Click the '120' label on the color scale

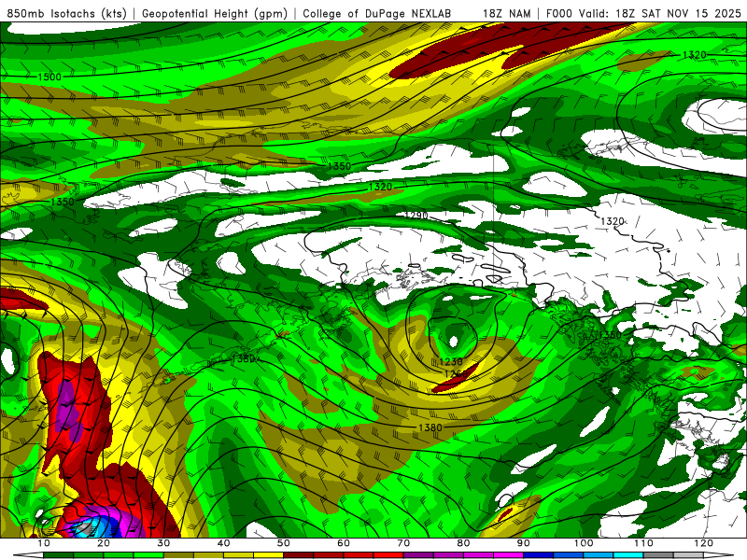(704, 543)
